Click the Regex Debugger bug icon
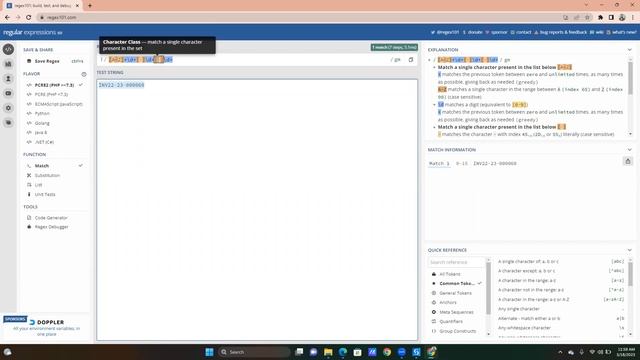Viewport: 640px width, 360px height. click(x=29, y=227)
